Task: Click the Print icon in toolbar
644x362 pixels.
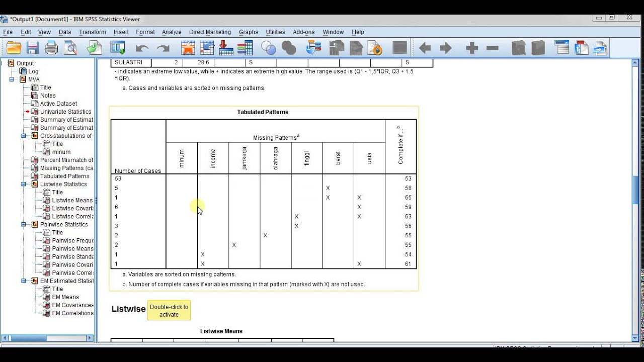Action: click(51, 48)
